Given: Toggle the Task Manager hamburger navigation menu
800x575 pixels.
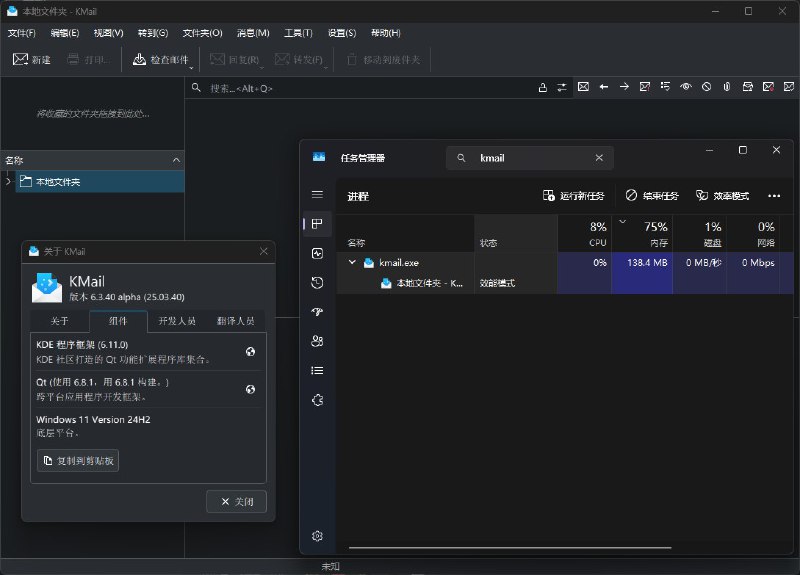Looking at the screenshot, I should point(317,194).
